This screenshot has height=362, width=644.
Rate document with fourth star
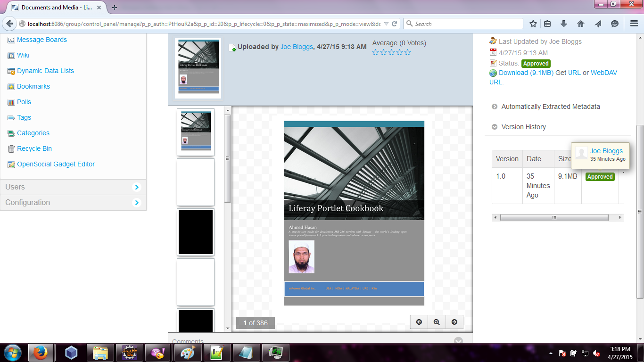[400, 52]
